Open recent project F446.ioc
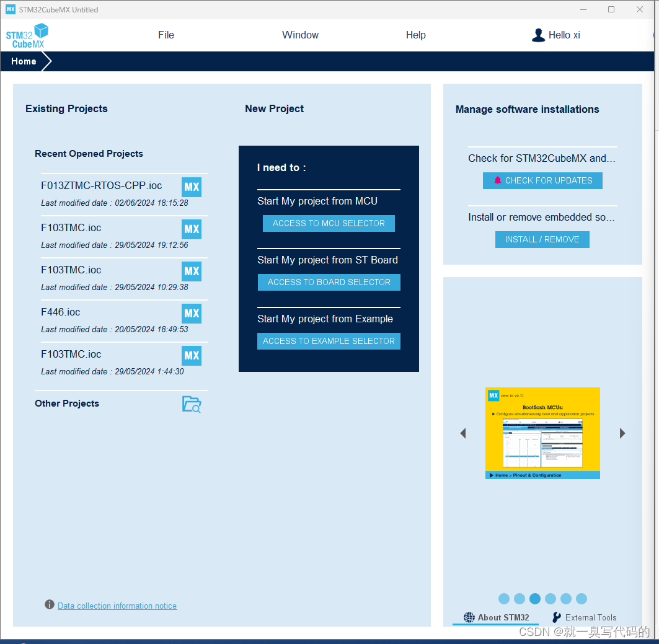 (x=61, y=312)
